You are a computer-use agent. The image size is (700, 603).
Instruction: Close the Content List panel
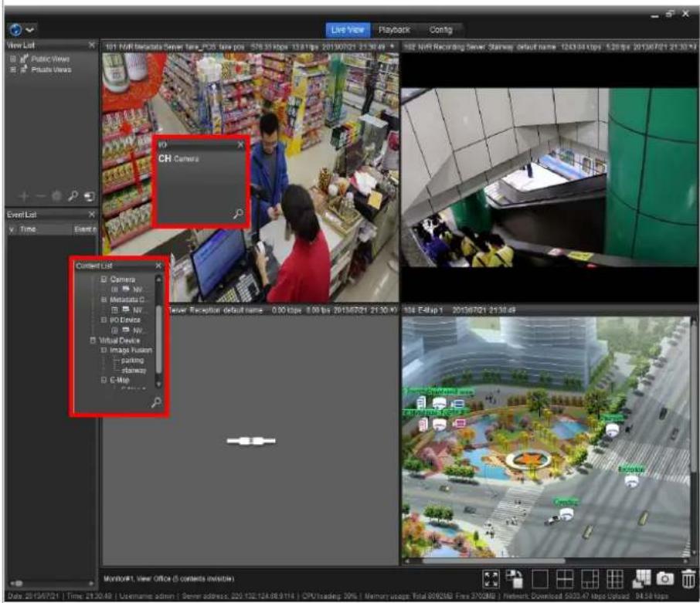click(x=158, y=266)
